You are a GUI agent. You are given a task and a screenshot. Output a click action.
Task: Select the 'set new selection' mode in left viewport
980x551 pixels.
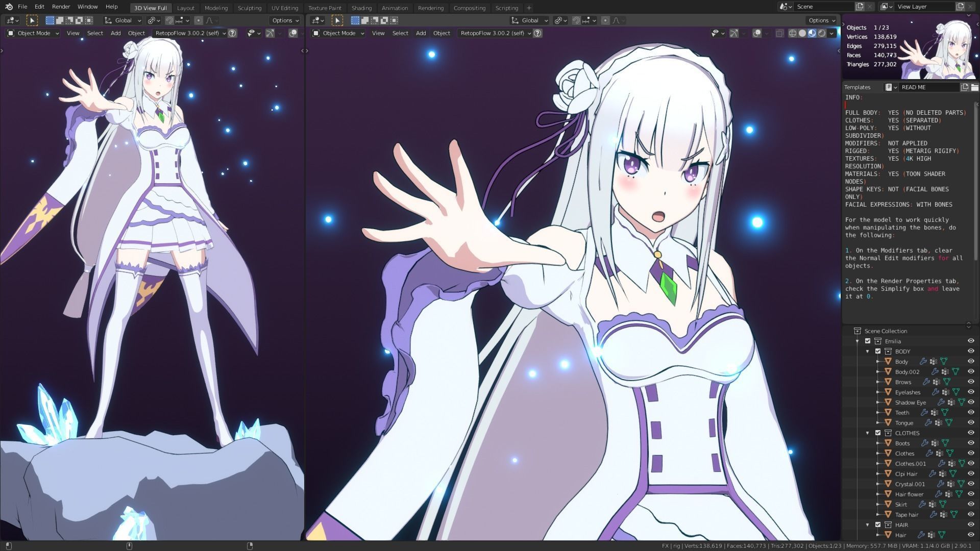tap(50, 20)
